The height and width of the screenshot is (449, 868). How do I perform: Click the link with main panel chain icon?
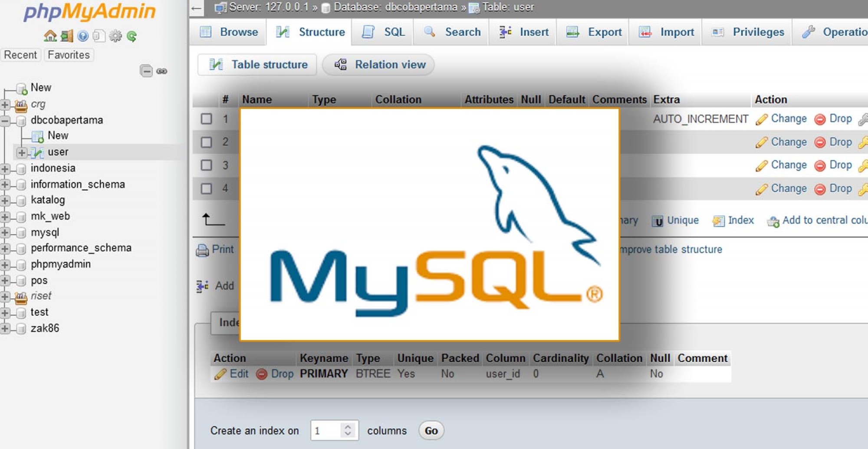(x=162, y=71)
